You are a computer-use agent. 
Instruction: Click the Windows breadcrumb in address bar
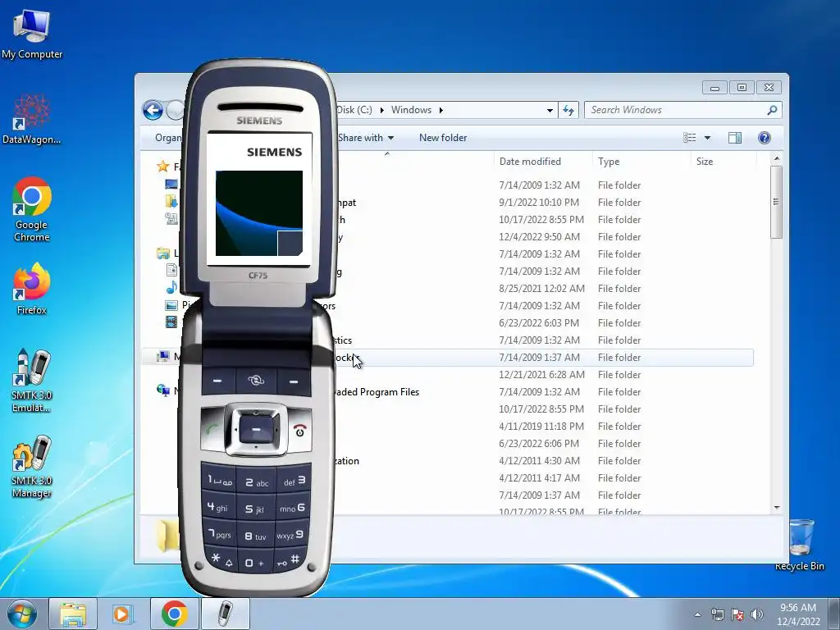point(411,110)
